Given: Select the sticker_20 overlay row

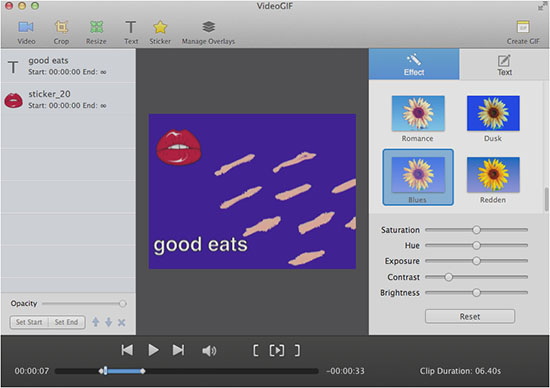Looking at the screenshot, I should tap(68, 99).
